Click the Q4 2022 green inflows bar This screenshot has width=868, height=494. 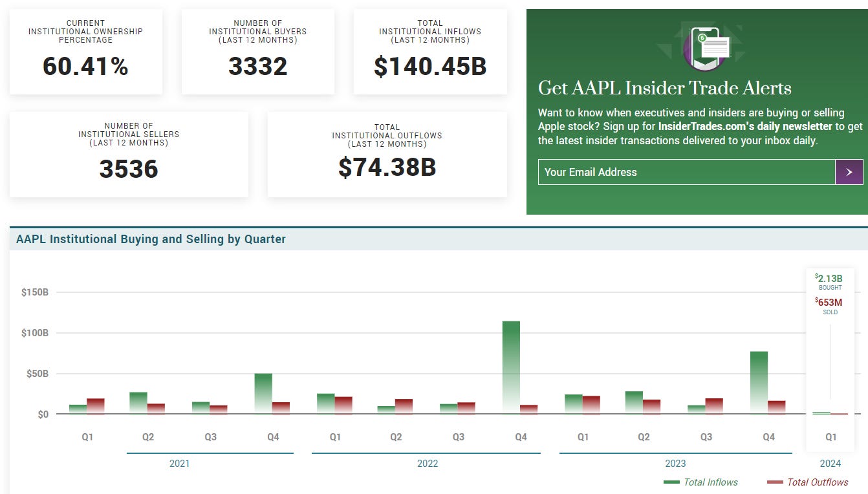point(511,367)
